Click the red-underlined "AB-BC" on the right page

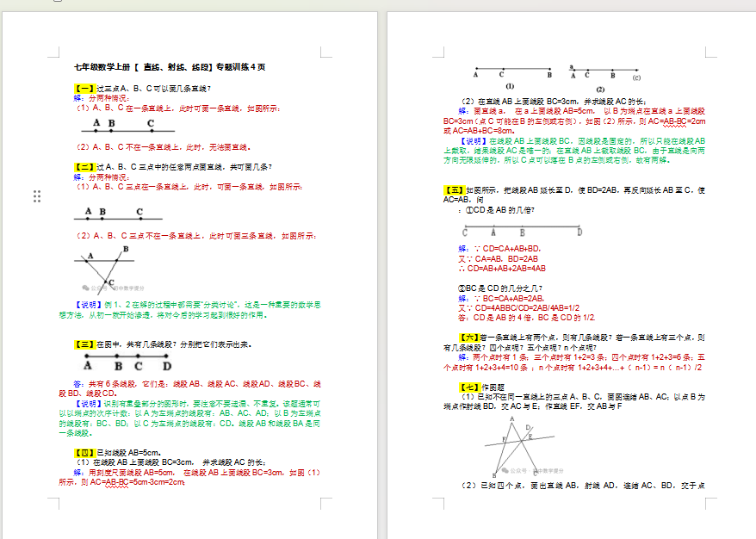tap(675, 121)
